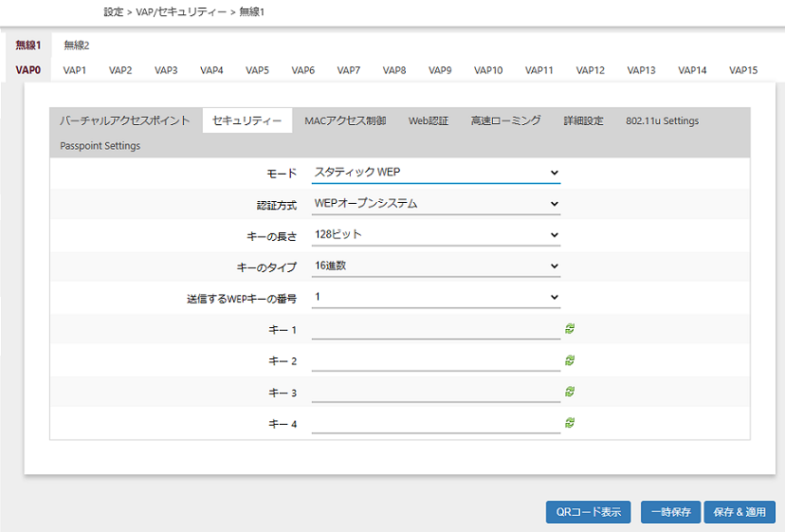Screen dimensions: 785x532
Task: Open the 送信するWEPキーの番号 dropdown
Action: pyautogui.click(x=436, y=298)
